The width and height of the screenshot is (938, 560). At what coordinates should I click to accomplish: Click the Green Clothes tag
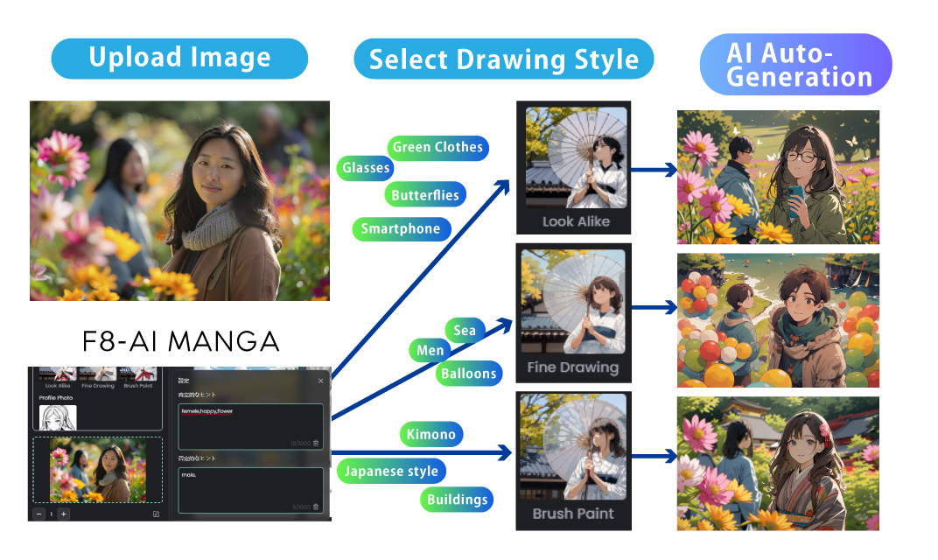[437, 147]
